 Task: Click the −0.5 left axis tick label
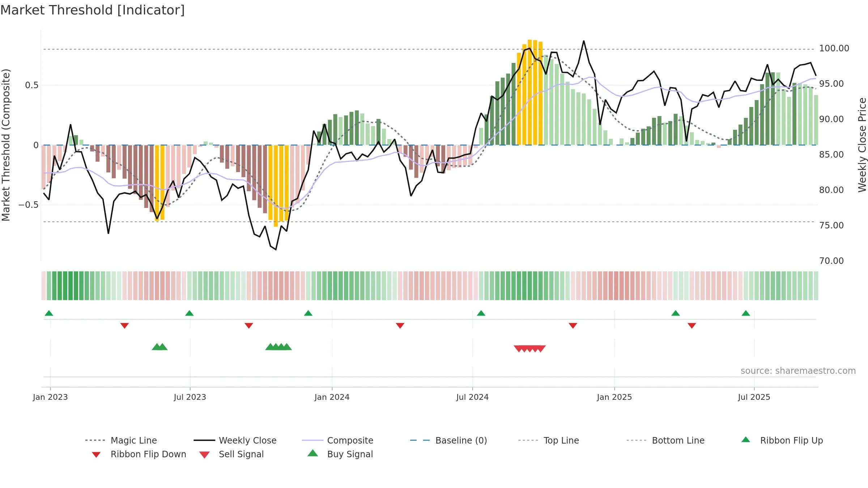[x=29, y=205]
